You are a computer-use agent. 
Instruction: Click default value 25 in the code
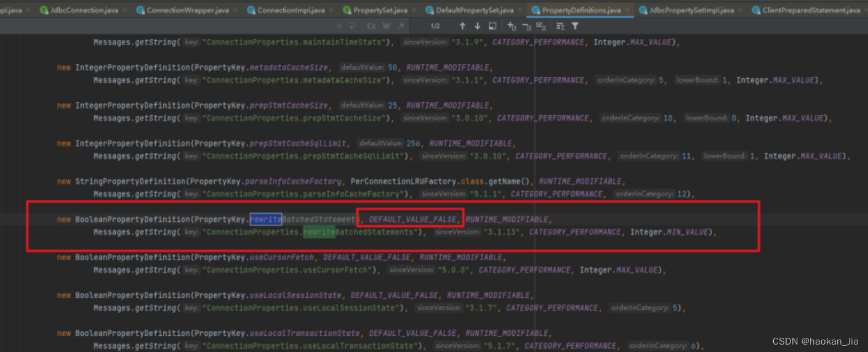pyautogui.click(x=393, y=105)
